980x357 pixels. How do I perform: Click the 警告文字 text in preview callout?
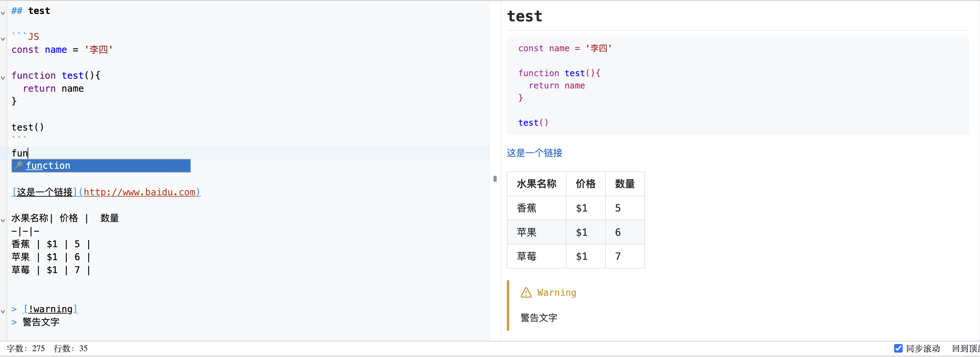539,318
